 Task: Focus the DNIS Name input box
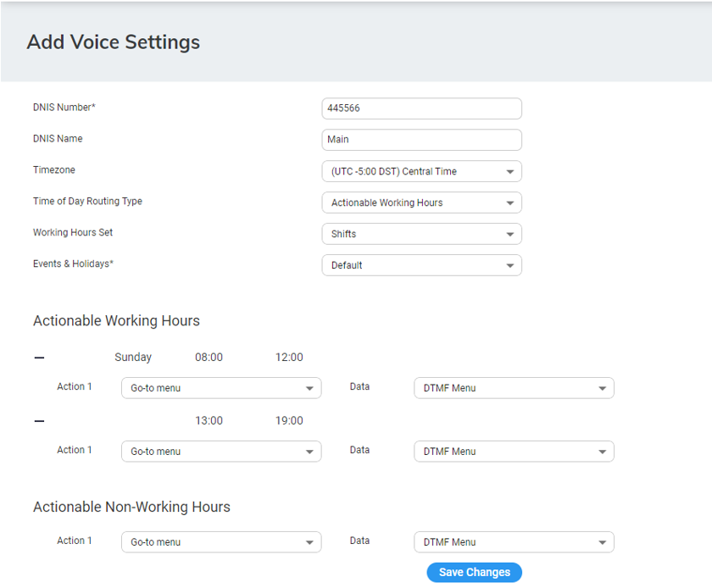(x=421, y=140)
